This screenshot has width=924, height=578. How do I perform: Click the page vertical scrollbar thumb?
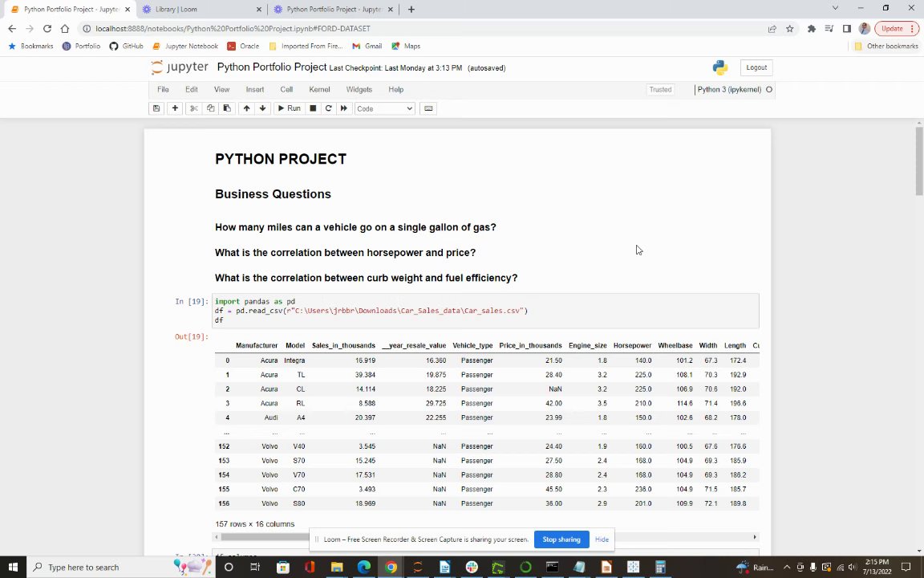[919, 161]
